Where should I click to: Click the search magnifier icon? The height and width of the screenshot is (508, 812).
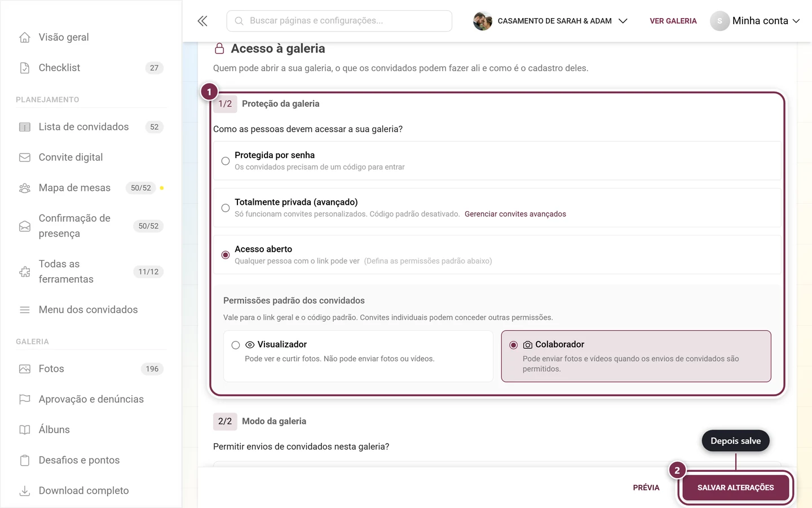(x=239, y=21)
